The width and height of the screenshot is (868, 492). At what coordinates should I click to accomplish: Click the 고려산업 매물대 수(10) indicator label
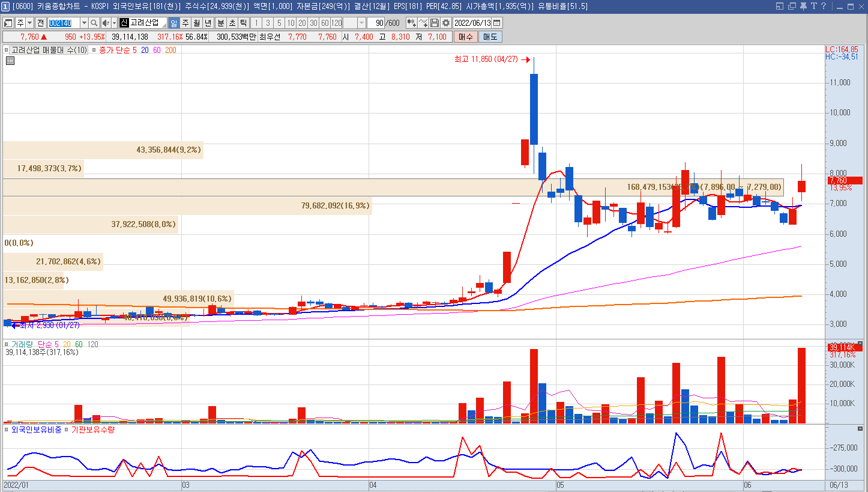[x=49, y=50]
